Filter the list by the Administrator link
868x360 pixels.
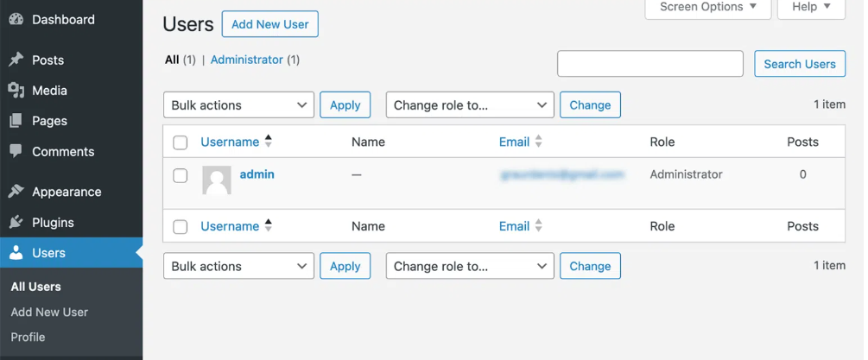click(x=247, y=60)
